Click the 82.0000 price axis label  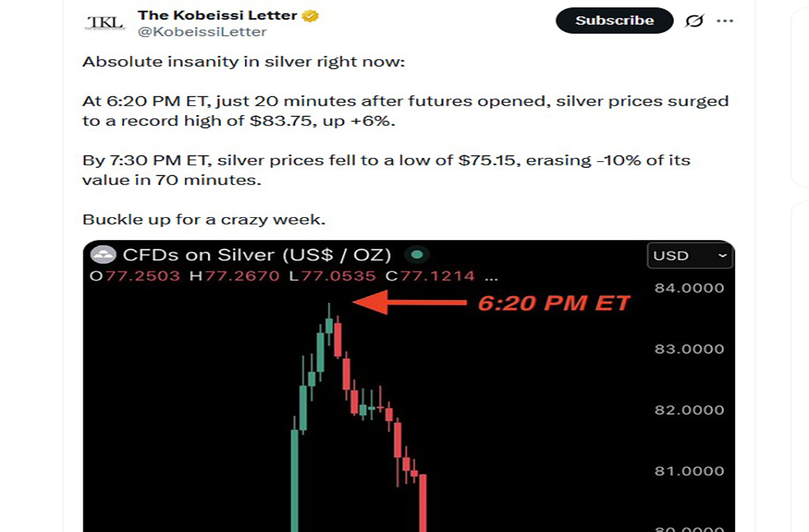coord(689,409)
